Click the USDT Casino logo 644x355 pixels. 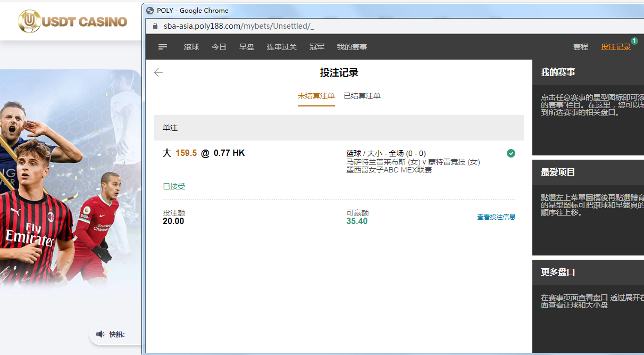click(x=72, y=21)
